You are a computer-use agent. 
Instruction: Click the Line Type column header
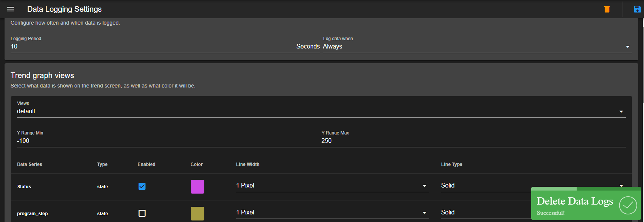coord(451,164)
